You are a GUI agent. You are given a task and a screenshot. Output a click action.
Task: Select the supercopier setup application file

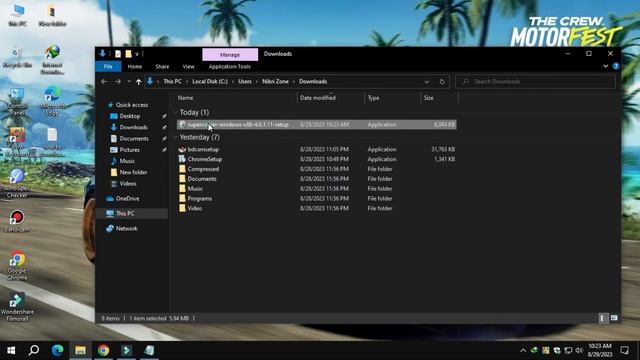317,124
